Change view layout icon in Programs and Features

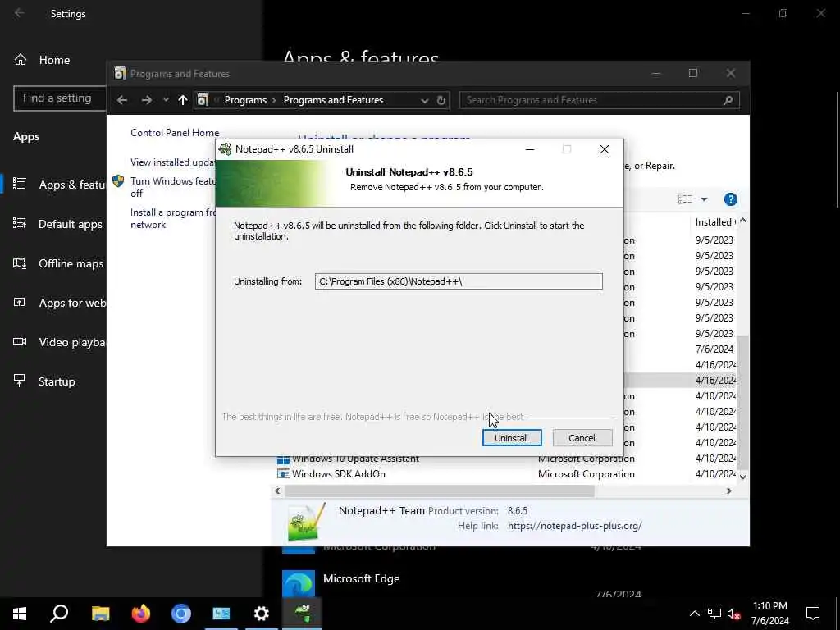685,199
